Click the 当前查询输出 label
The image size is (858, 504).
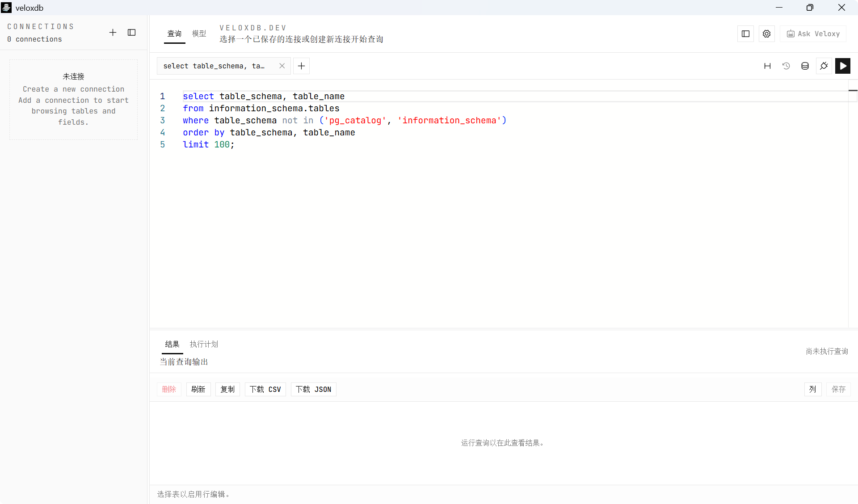(x=184, y=362)
